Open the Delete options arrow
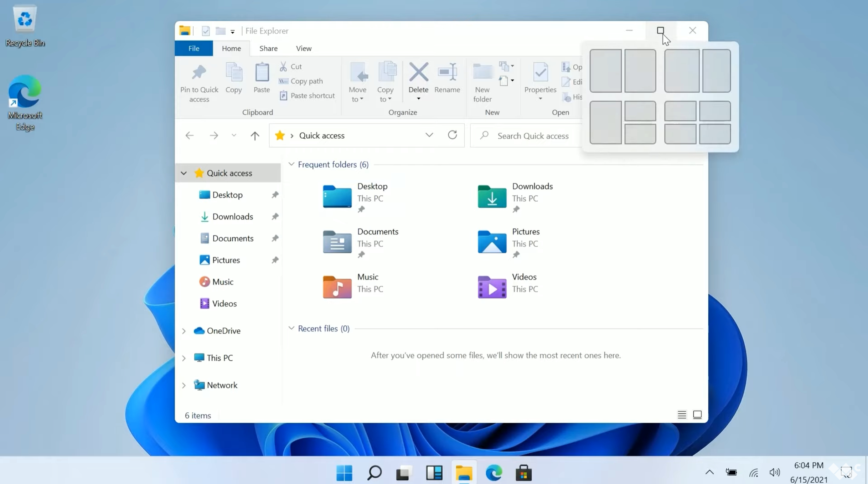This screenshot has width=868, height=484. tap(419, 99)
